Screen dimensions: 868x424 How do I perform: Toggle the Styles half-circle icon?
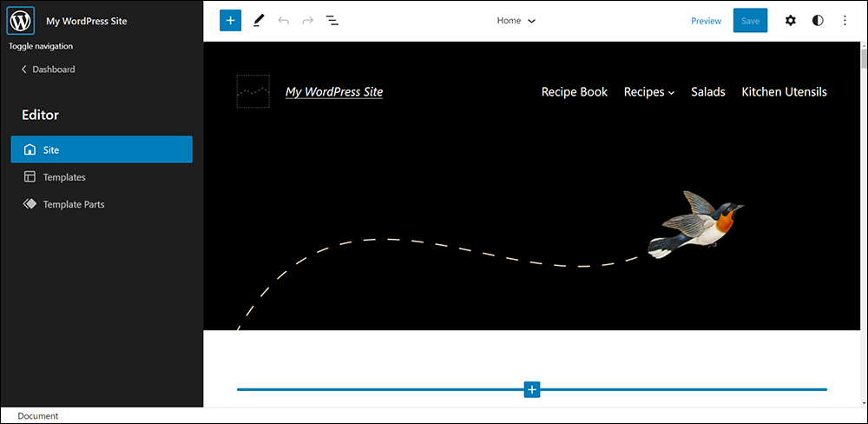tap(818, 21)
